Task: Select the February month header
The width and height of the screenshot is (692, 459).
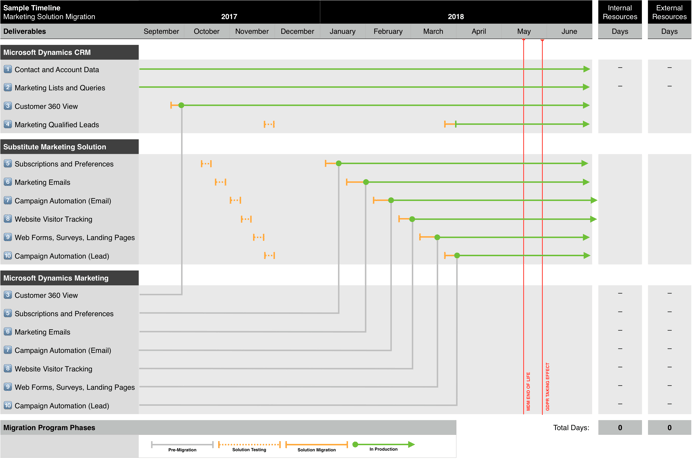Action: tap(388, 31)
